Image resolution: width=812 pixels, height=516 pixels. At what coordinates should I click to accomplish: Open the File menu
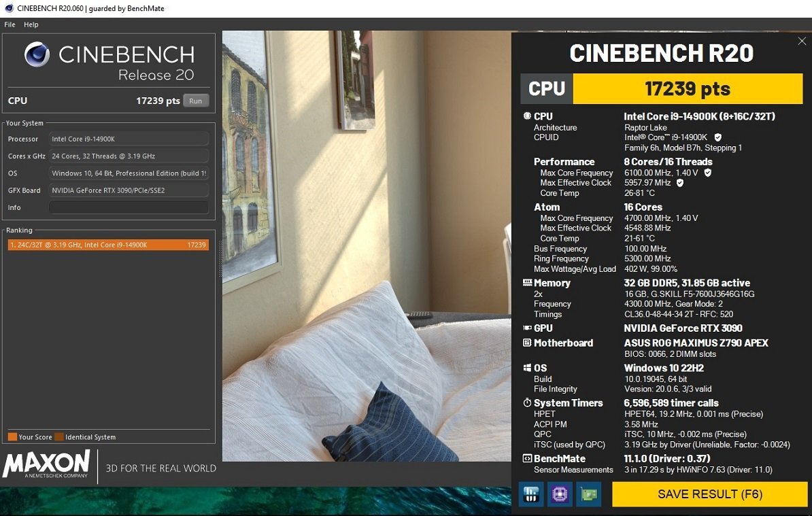[10, 24]
